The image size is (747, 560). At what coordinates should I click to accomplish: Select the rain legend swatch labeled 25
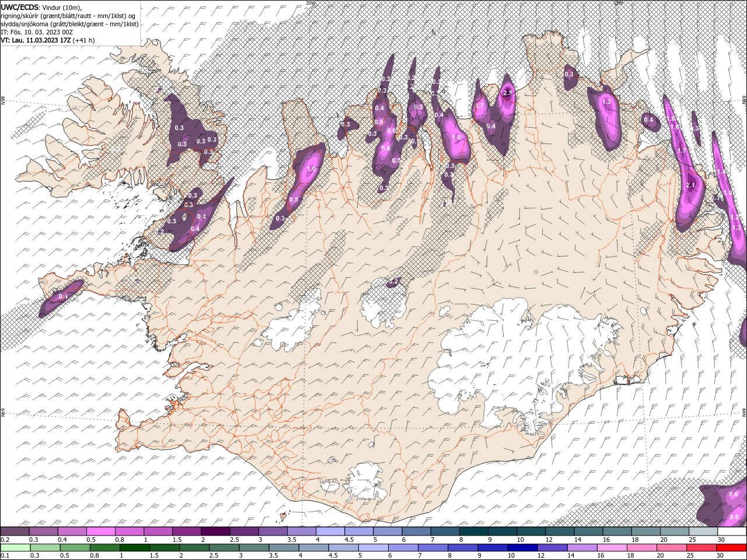[701, 548]
